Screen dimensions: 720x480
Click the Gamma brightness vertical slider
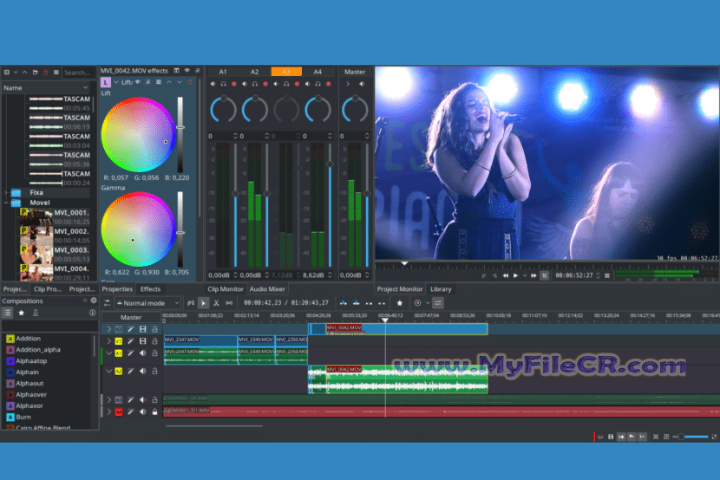[180, 229]
